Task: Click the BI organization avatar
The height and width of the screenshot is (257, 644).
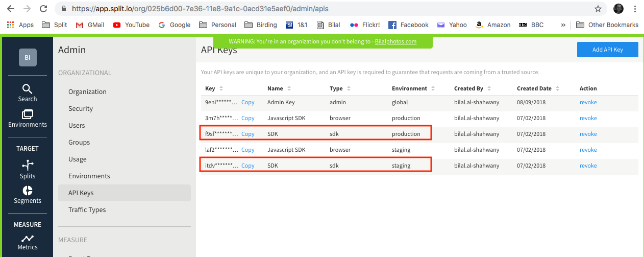Action: [x=28, y=58]
